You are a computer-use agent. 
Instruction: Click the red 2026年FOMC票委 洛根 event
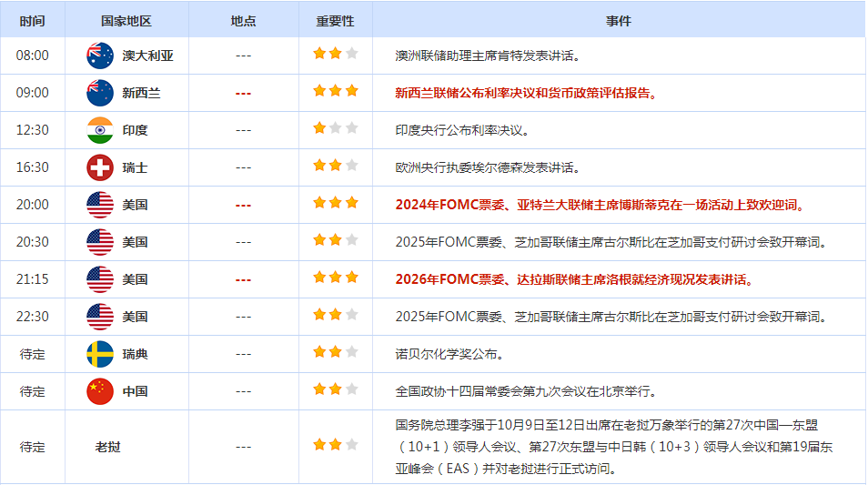pos(575,279)
